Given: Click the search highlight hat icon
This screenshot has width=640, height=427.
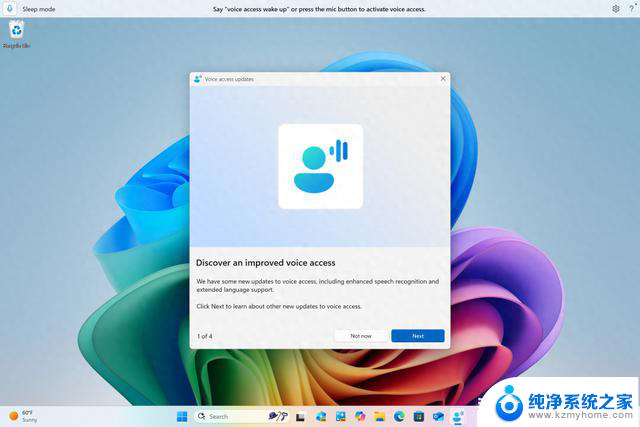Looking at the screenshot, I should pyautogui.click(x=278, y=416).
